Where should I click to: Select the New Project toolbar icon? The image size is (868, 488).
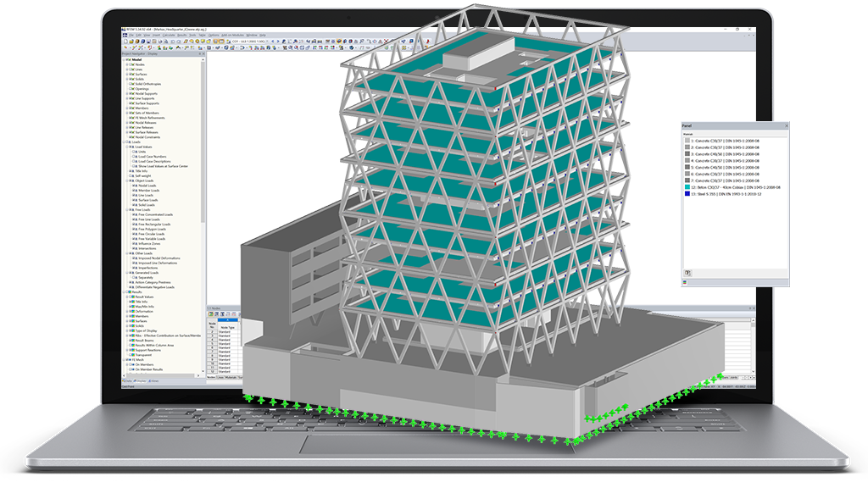click(x=125, y=41)
